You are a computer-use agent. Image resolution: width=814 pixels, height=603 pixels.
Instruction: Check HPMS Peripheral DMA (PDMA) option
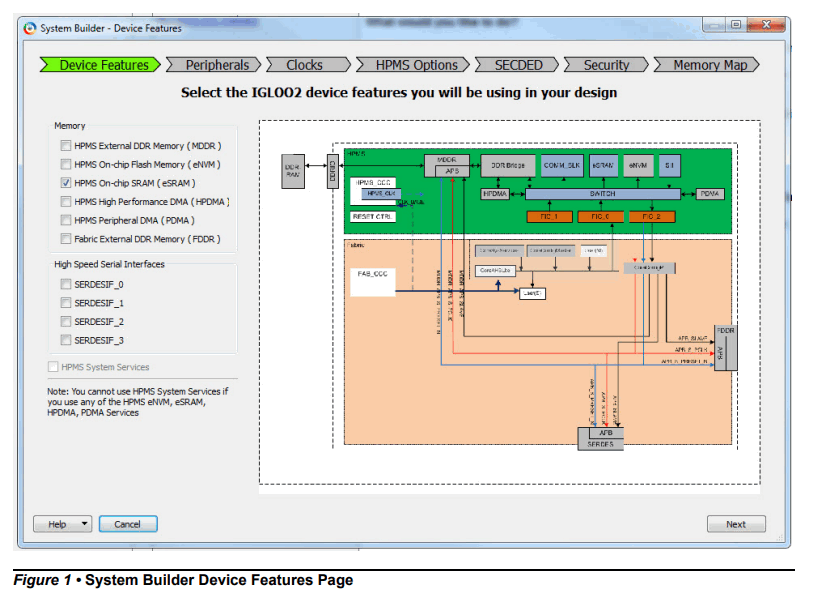(66, 221)
